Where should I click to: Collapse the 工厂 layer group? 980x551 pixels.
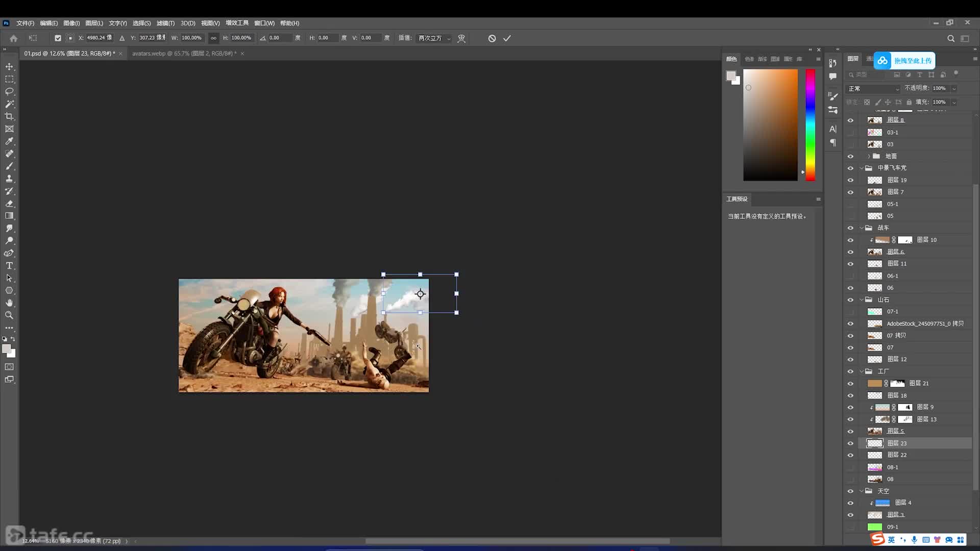862,371
